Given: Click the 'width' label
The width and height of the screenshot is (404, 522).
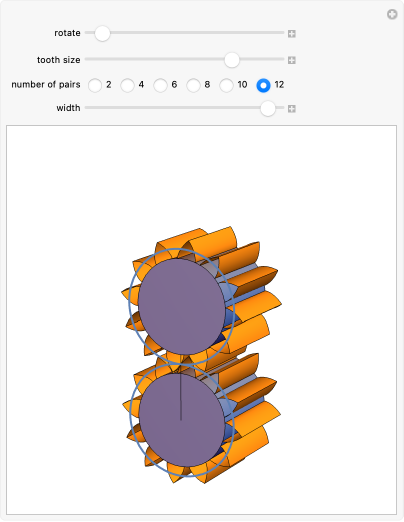Looking at the screenshot, I should coord(68,108).
